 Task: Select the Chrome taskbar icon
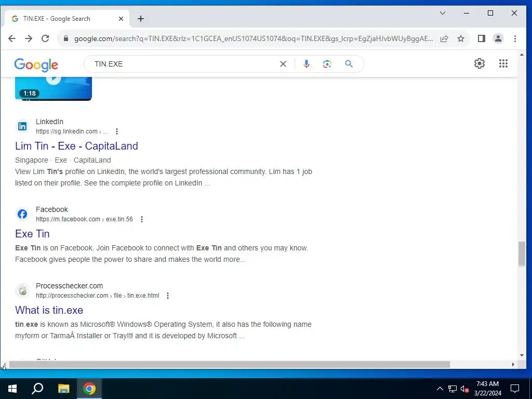pos(89,389)
